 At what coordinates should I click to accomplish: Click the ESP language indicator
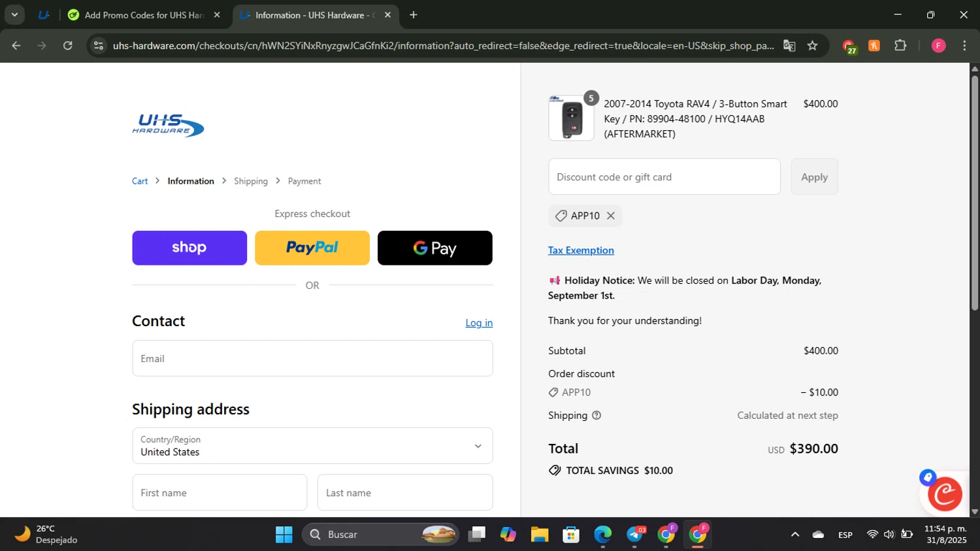[845, 535]
